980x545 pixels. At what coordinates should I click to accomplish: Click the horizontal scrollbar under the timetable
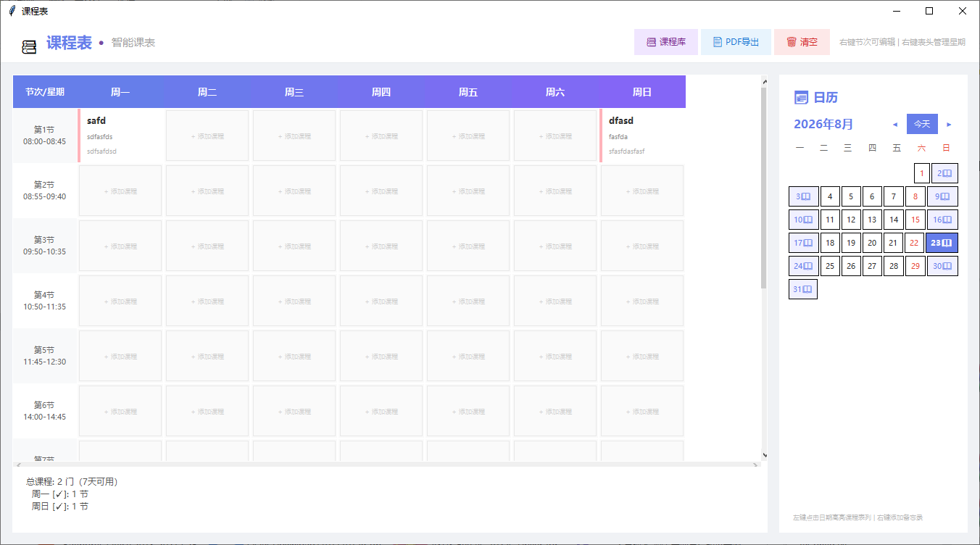(x=388, y=465)
